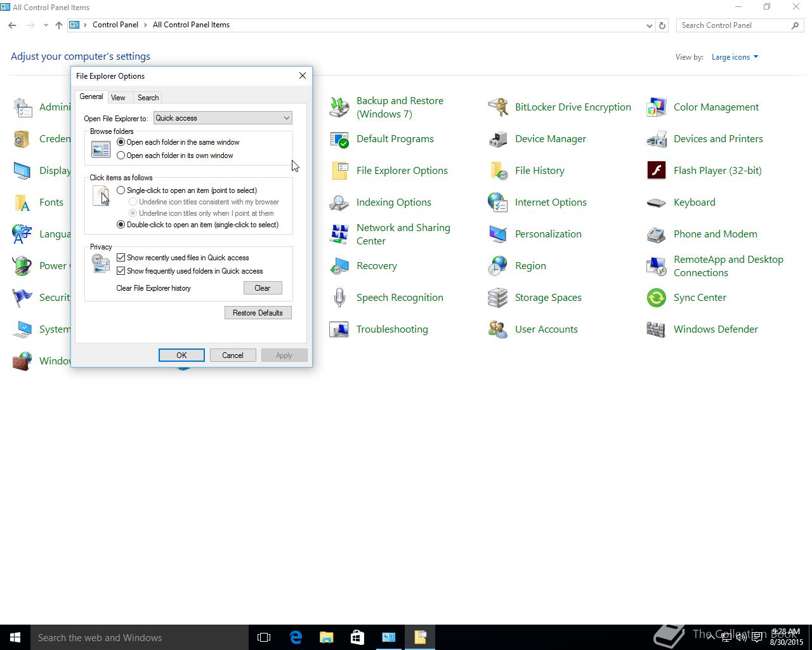Open the RemoteApp and Desktop Connections icon

pyautogui.click(x=657, y=266)
